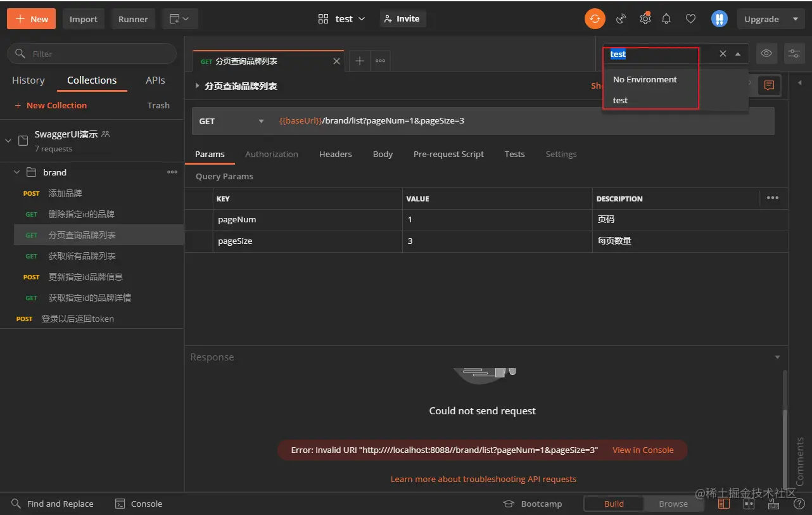Switch to Build mode
812x515 pixels.
coord(614,504)
